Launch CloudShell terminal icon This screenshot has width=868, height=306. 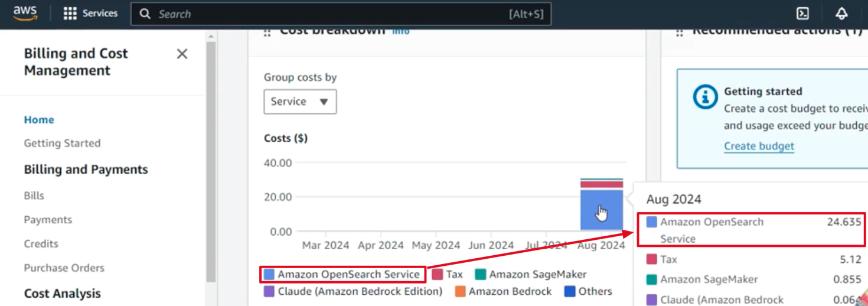[802, 14]
